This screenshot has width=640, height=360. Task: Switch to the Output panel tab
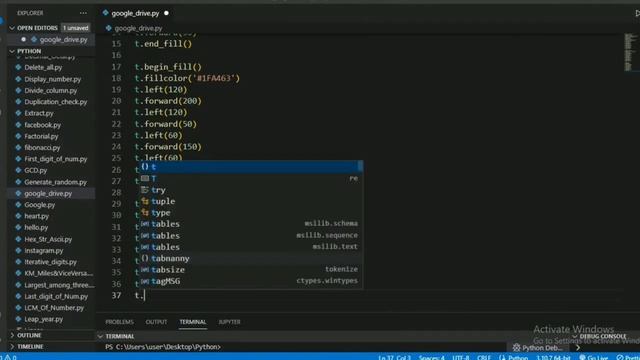click(156, 322)
